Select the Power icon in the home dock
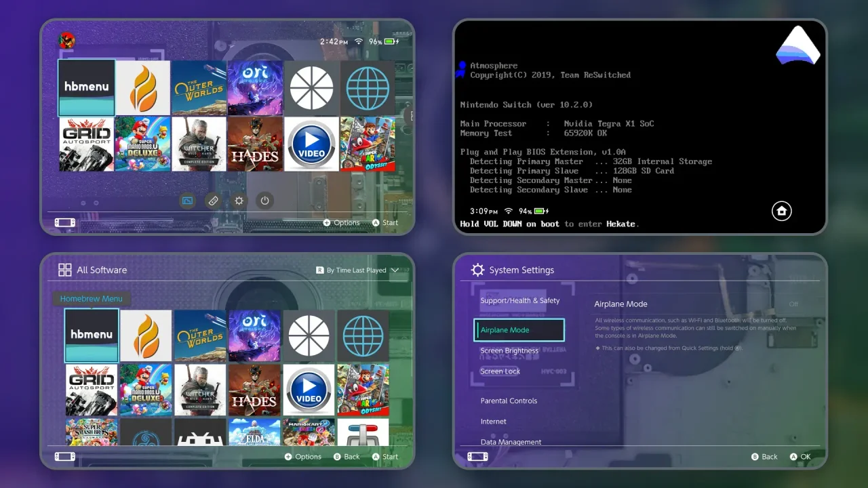Screen dimensions: 868x488 (x=264, y=201)
